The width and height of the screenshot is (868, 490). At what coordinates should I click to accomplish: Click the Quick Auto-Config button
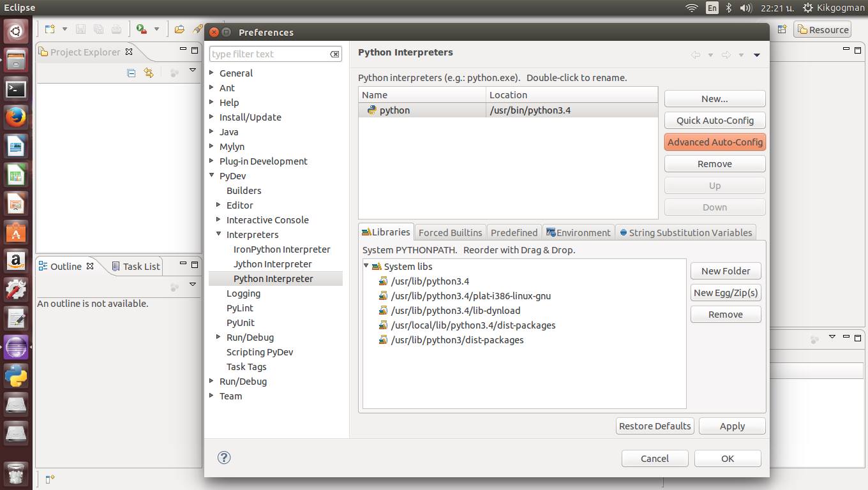pyautogui.click(x=715, y=121)
